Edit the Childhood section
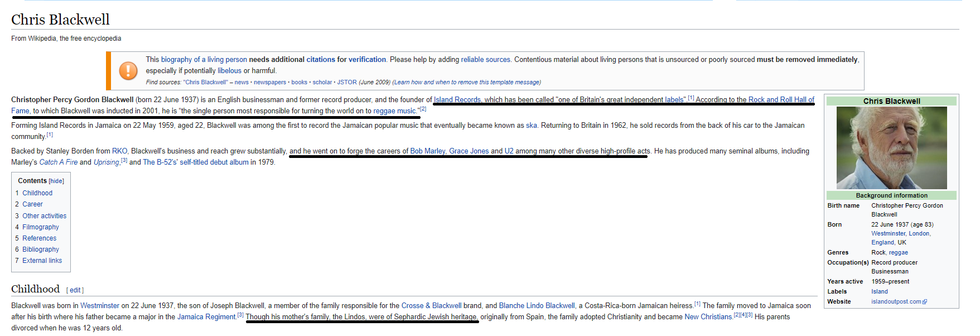This screenshot has width=980, height=336. coord(75,290)
